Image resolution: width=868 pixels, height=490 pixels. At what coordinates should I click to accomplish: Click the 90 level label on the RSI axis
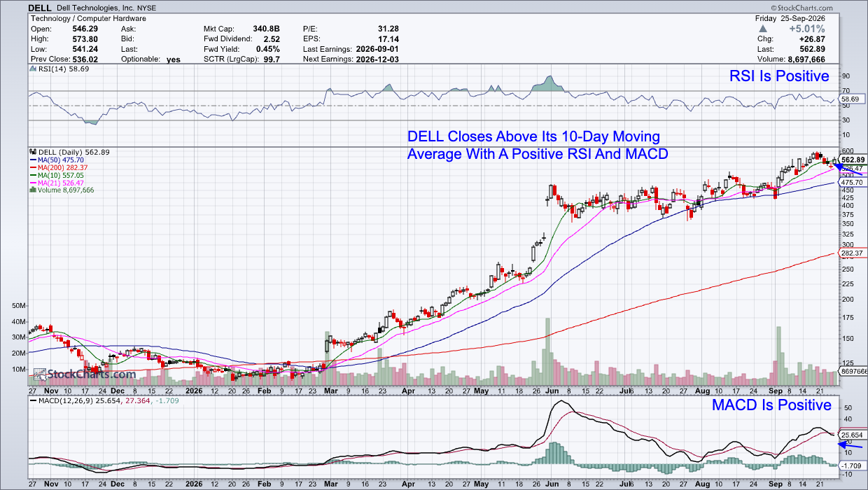pyautogui.click(x=846, y=76)
